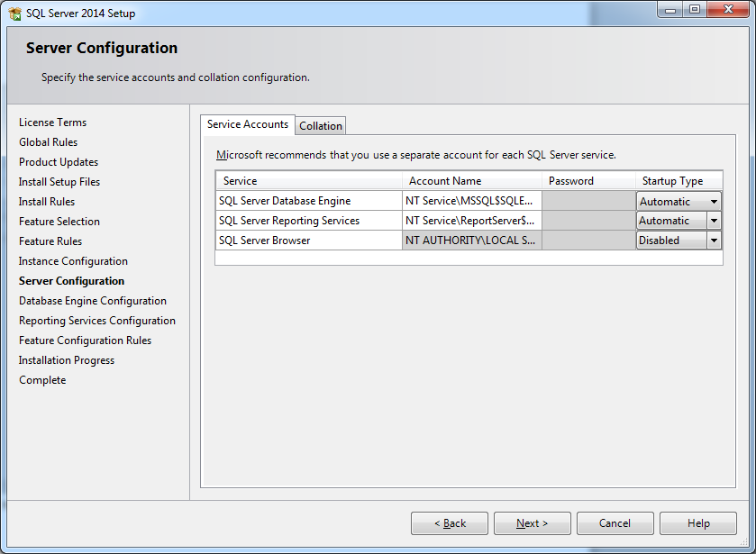Screen dimensions: 756x554
Task: Click Complete in the steps list
Action: (42, 380)
